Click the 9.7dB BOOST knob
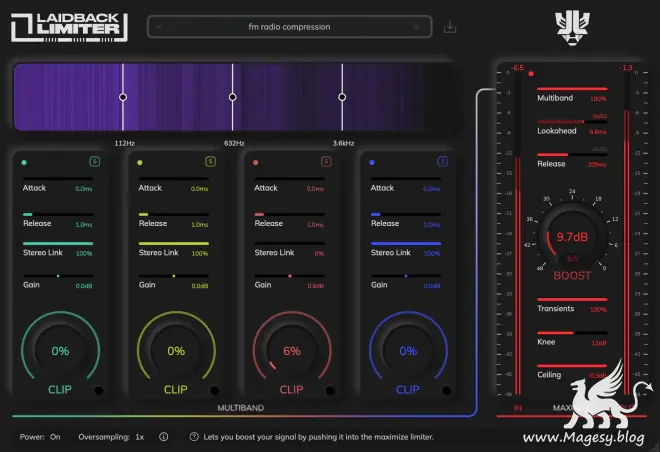 tap(572, 237)
